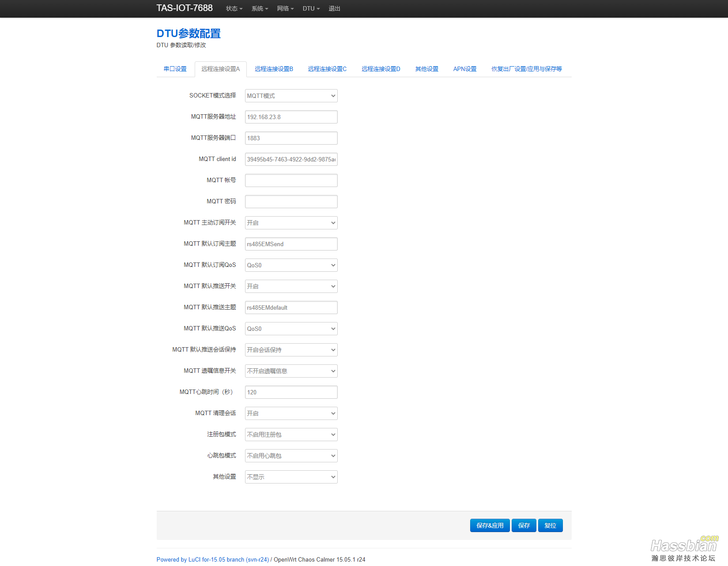Expand MQTT 主动订阅开关 dropdown

pos(291,223)
